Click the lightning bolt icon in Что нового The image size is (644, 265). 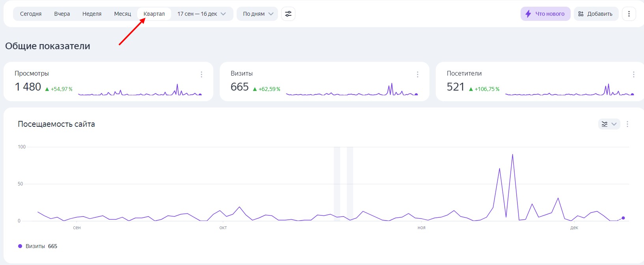(x=528, y=14)
